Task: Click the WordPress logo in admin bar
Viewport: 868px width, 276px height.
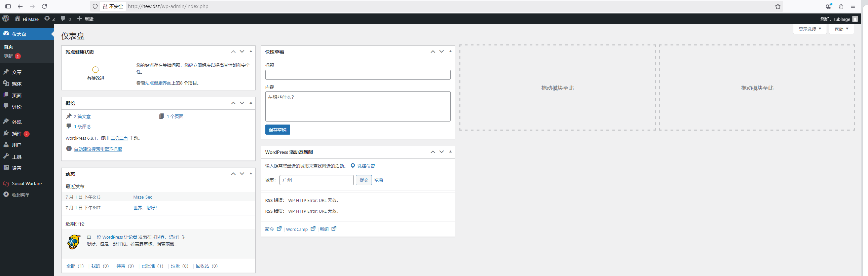Action: (x=6, y=19)
